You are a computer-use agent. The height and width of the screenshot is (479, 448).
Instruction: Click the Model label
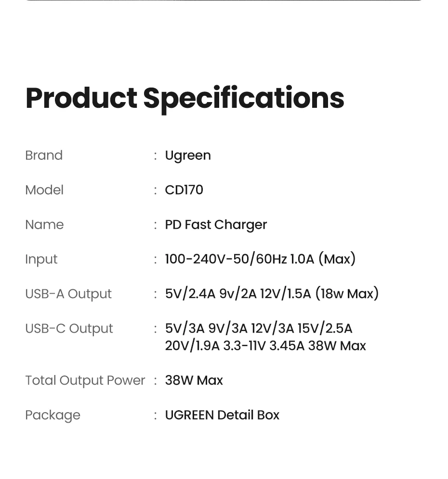44,190
